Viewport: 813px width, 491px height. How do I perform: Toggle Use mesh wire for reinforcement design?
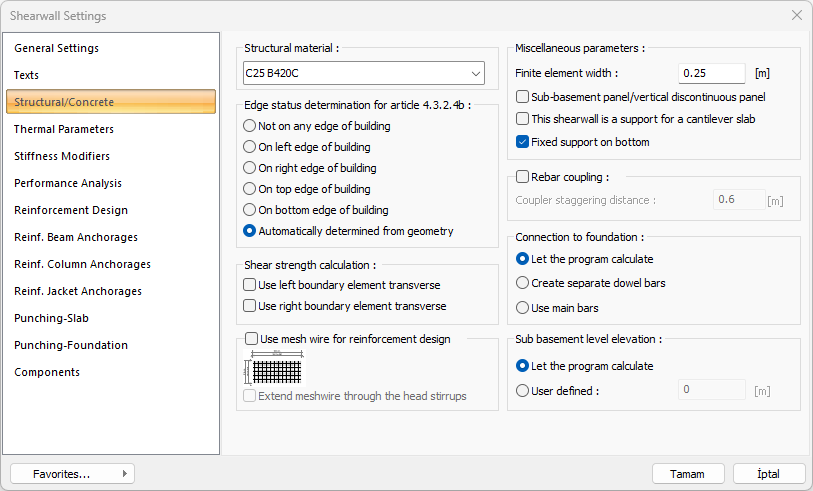click(x=252, y=339)
